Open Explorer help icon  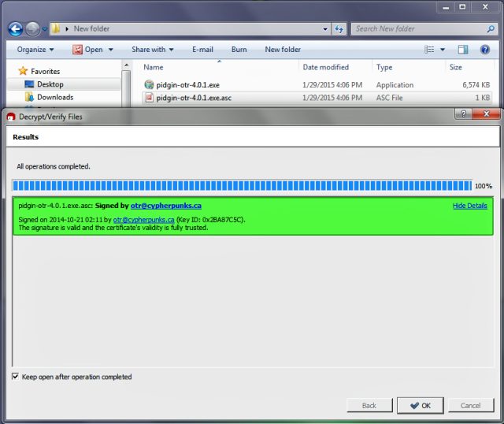click(485, 50)
